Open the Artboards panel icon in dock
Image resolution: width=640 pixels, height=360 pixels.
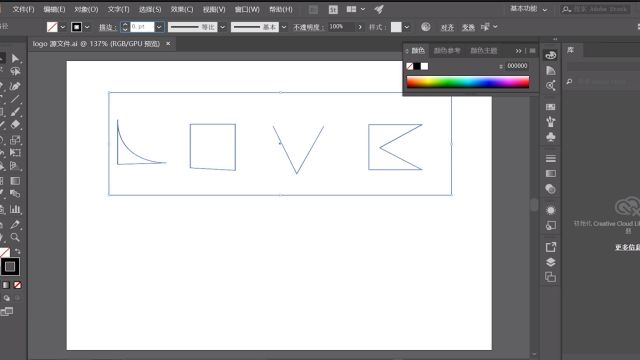tap(551, 277)
